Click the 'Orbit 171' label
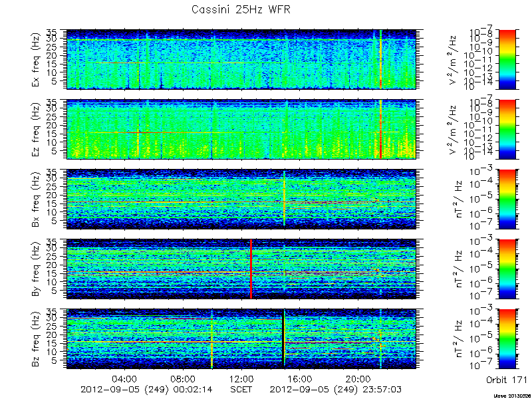The image size is (532, 399). (507, 380)
